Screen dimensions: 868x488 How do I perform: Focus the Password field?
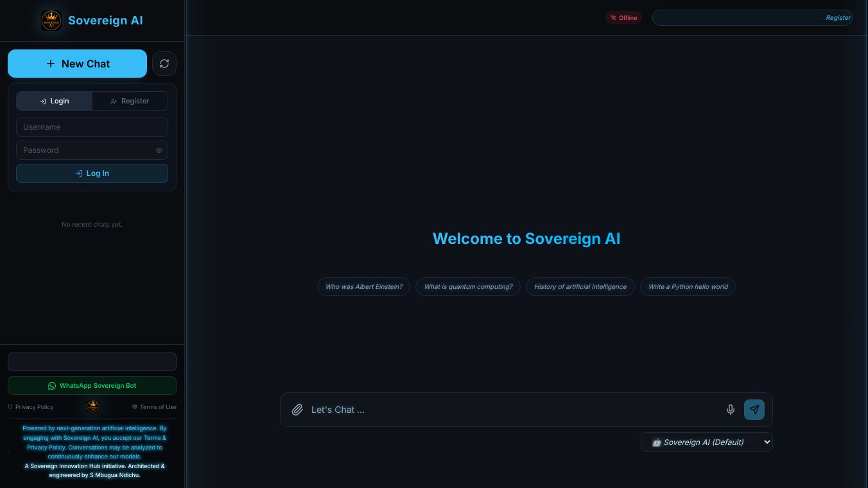(92, 150)
